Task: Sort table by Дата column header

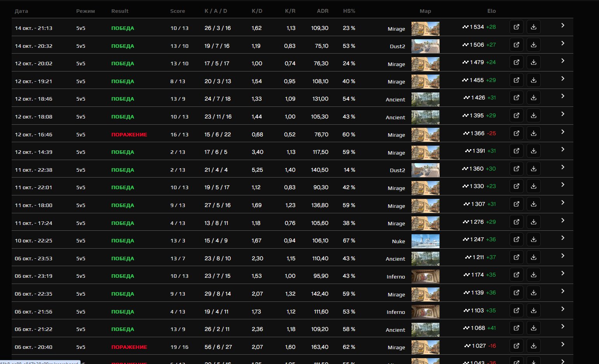Action: 21,11
